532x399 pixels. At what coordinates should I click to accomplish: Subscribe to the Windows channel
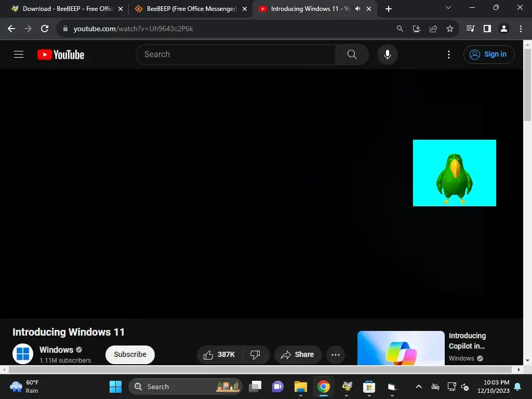coord(130,354)
